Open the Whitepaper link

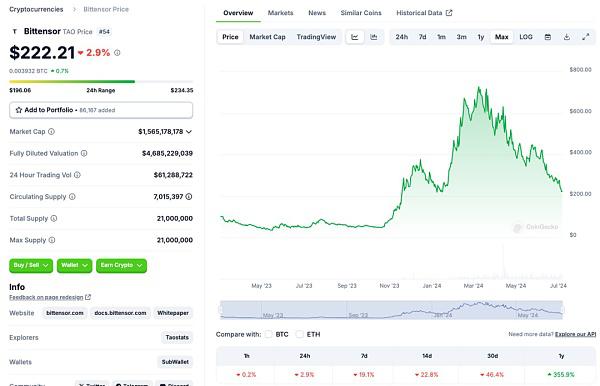pos(173,313)
